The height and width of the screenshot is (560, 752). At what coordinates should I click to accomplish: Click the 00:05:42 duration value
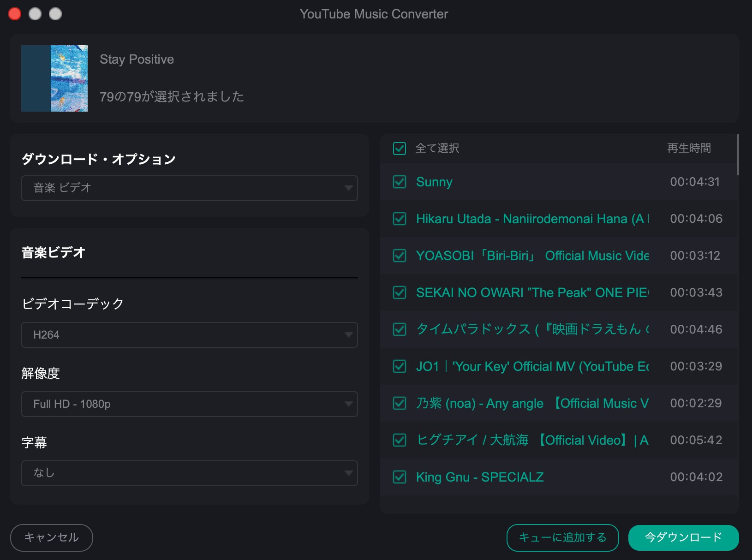click(696, 440)
